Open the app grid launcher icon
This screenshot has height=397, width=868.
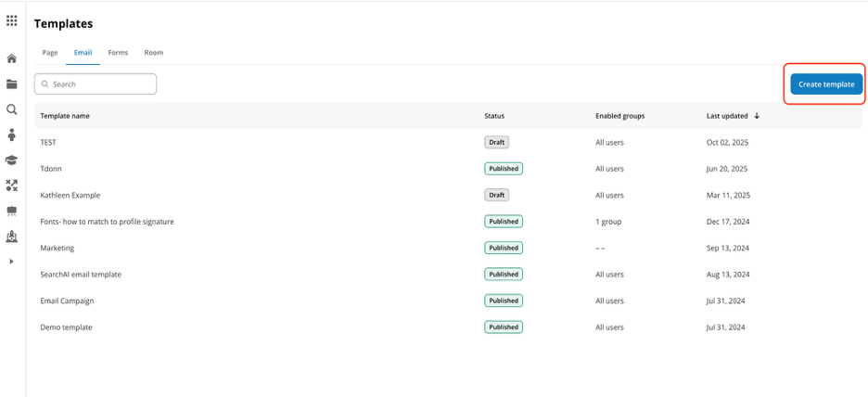[12, 21]
